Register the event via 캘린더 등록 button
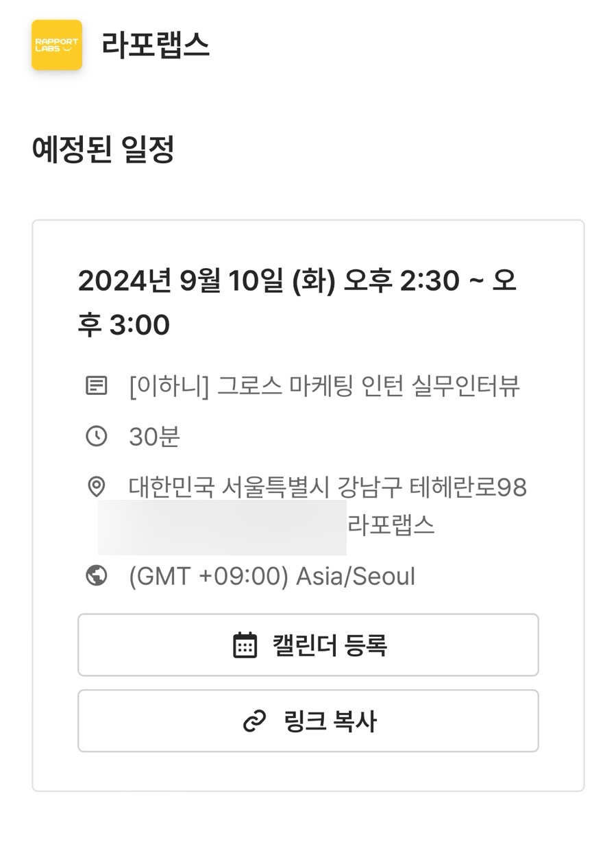The height and width of the screenshot is (853, 616). [x=308, y=645]
